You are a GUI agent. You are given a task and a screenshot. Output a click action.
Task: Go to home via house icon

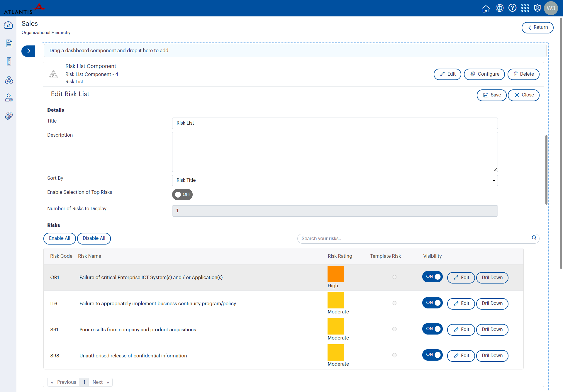(486, 9)
